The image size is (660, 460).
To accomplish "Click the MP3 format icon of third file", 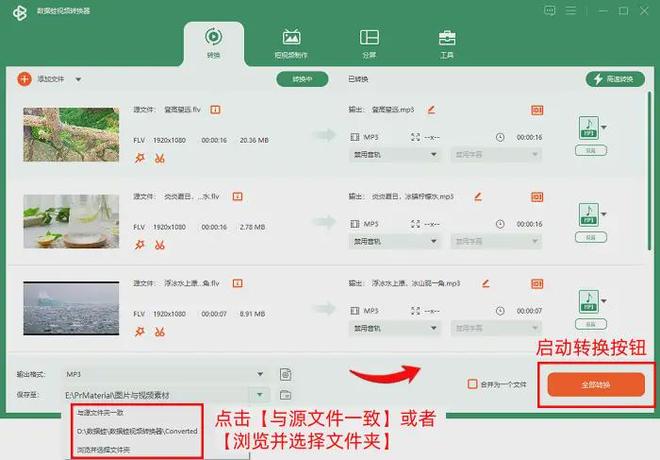I will pos(588,301).
